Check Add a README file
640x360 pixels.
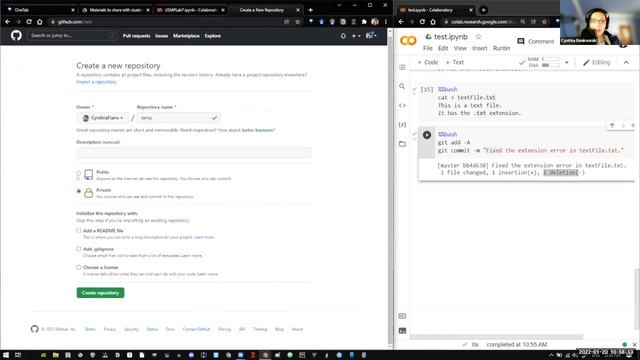point(78,231)
